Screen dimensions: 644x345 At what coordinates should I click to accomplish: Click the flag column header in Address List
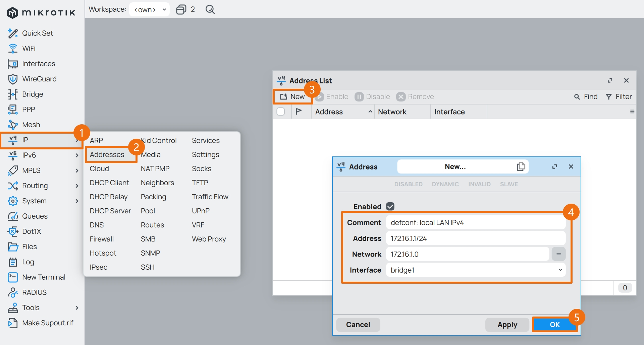[x=299, y=112]
